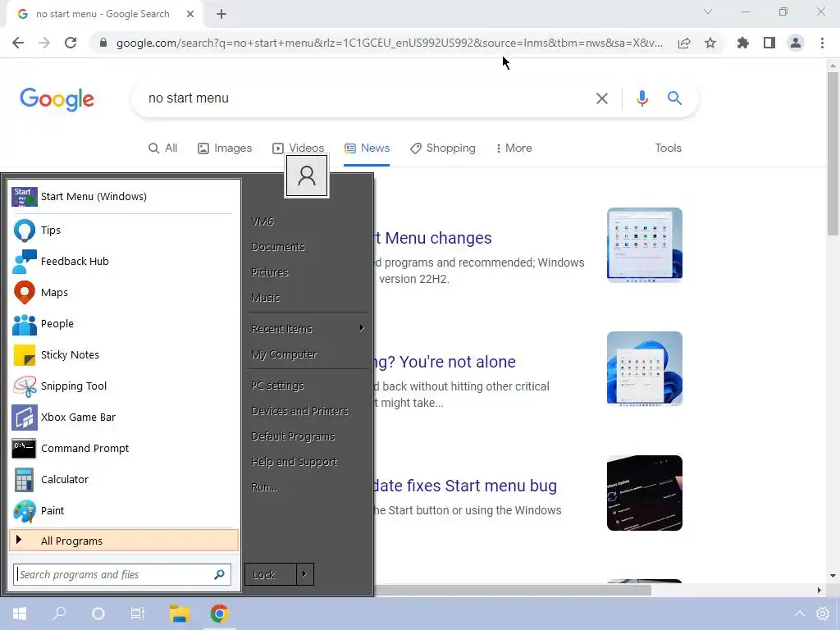
Task: Click the Chrome icon on the taskbar
Action: coord(219,614)
